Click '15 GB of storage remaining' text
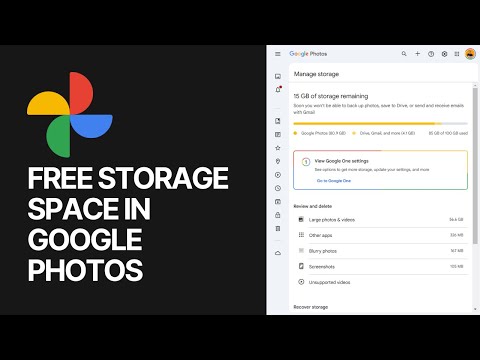 pyautogui.click(x=331, y=96)
